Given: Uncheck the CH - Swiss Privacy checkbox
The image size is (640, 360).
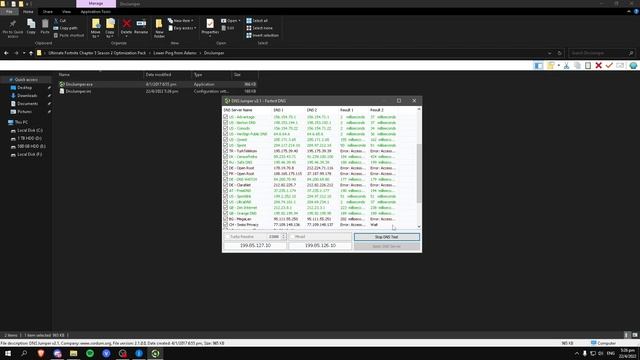Looking at the screenshot, I should tap(226, 225).
